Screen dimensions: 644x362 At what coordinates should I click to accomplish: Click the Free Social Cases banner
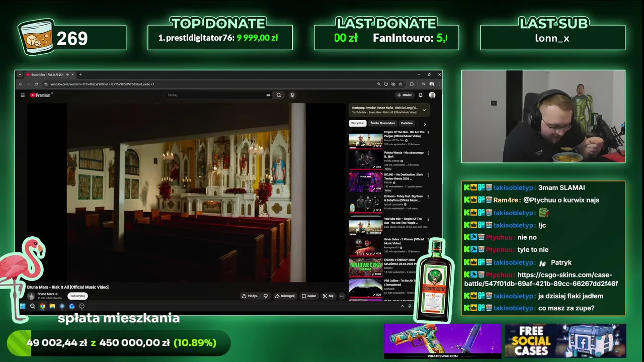point(566,341)
